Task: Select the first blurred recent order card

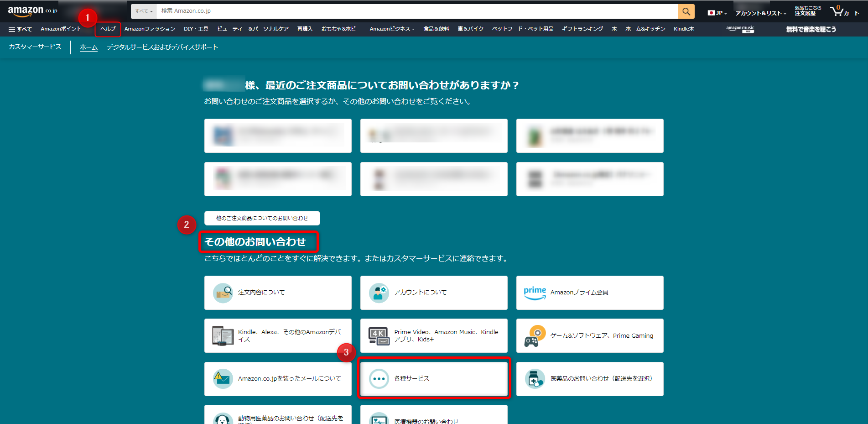Action: 278,136
